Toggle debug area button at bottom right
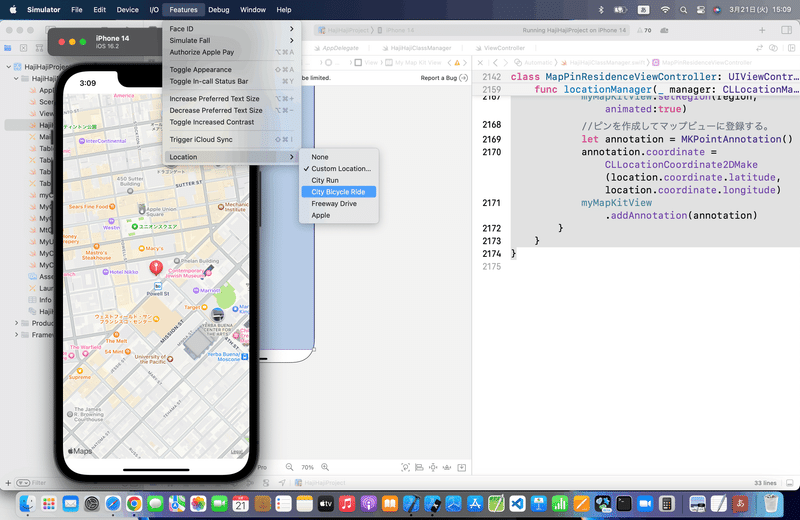This screenshot has width=800, height=520. 789,483
